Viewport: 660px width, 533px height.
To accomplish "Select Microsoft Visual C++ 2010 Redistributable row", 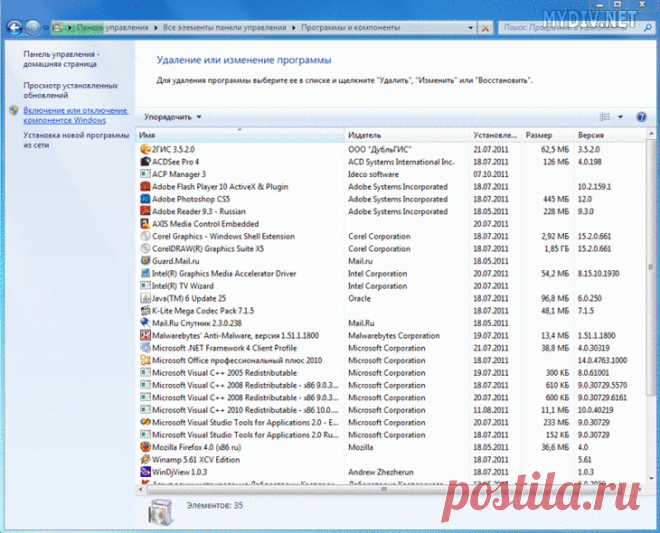I will pyautogui.click(x=245, y=410).
